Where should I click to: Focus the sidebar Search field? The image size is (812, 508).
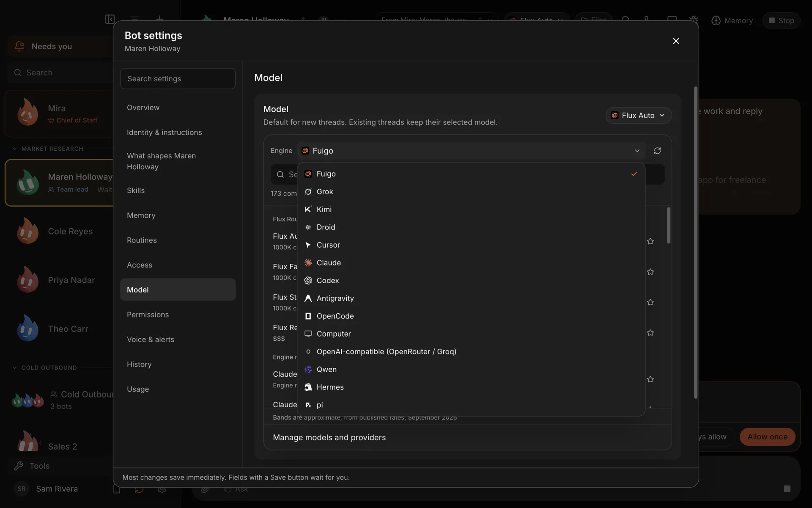tap(60, 72)
